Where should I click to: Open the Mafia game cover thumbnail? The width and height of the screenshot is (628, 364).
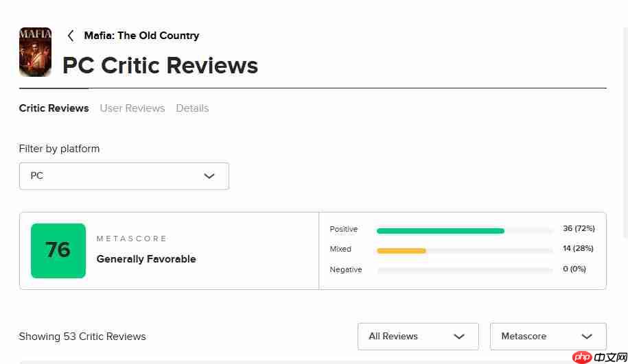tap(35, 52)
